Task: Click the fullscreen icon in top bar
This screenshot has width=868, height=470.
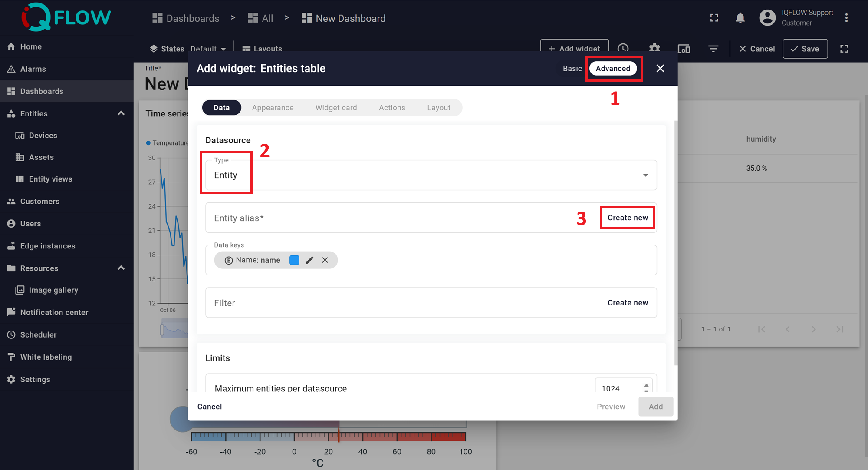Action: tap(714, 18)
